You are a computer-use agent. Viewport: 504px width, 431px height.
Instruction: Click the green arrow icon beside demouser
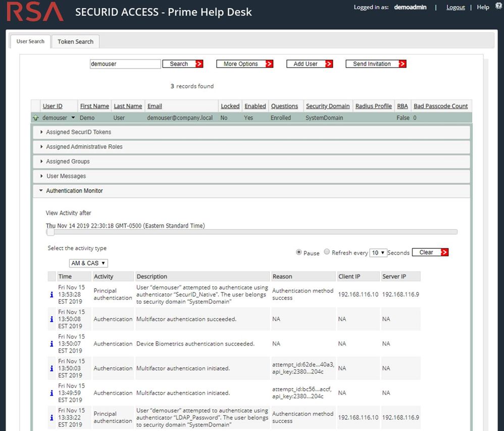point(35,118)
